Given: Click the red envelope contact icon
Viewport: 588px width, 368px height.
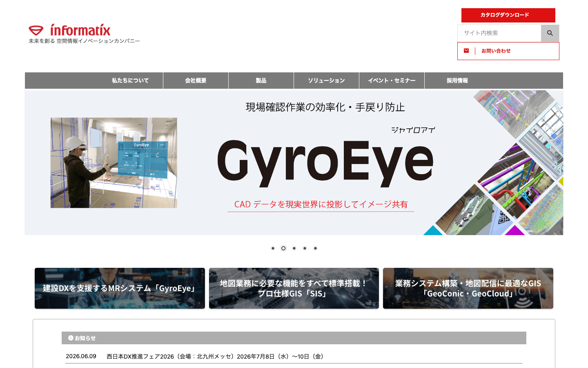Looking at the screenshot, I should point(466,51).
